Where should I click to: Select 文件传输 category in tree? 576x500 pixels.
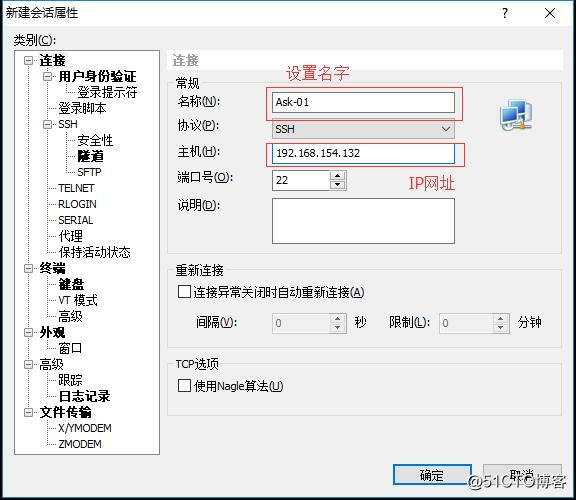coord(66,412)
